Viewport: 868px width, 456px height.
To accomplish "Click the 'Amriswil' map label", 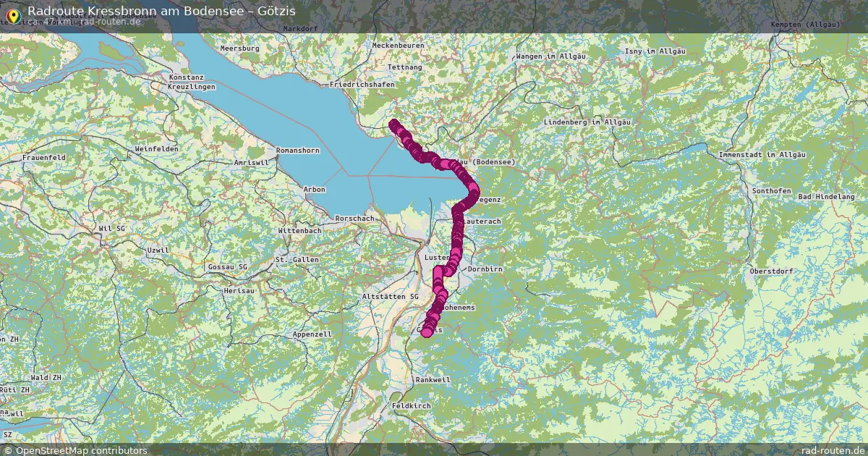I will [x=251, y=164].
